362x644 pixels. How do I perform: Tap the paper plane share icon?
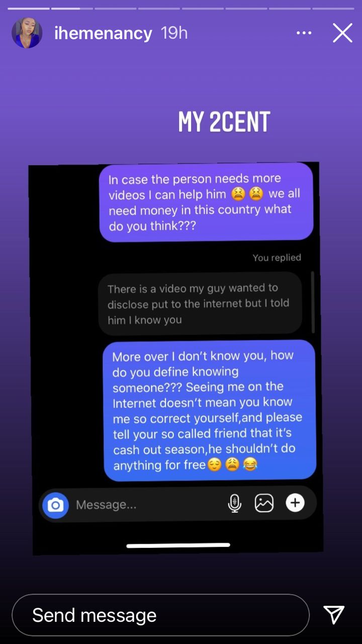[x=334, y=615]
